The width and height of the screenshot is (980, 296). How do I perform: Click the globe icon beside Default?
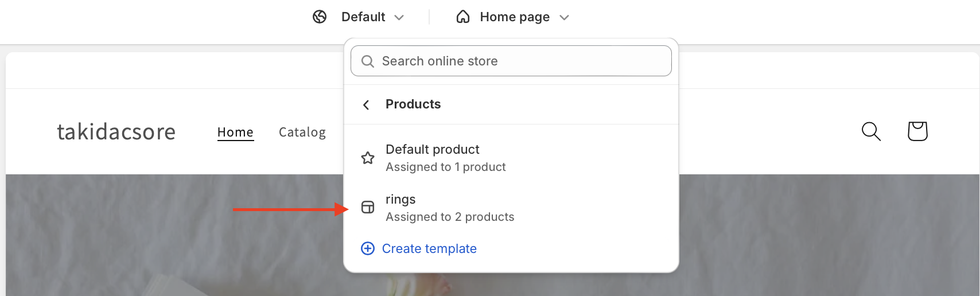(320, 17)
